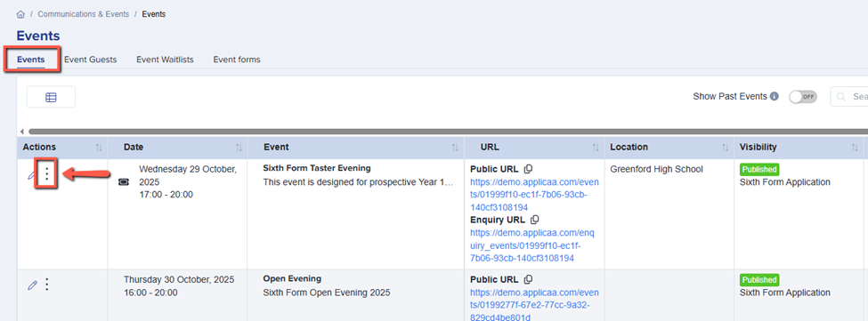Viewport: 868px width, 321px height.
Task: Sort table by Event column
Action: coord(455,148)
